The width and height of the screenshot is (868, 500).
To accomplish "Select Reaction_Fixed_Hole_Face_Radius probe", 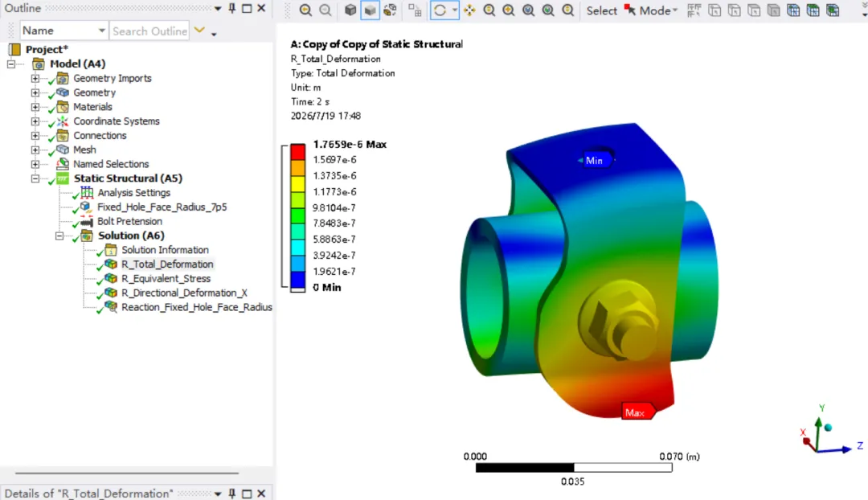I will [x=197, y=307].
